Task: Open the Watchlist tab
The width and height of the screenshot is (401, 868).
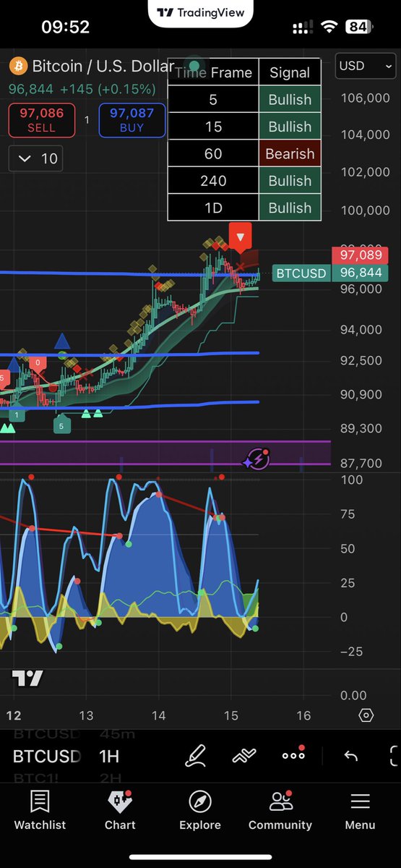Action: 40,810
